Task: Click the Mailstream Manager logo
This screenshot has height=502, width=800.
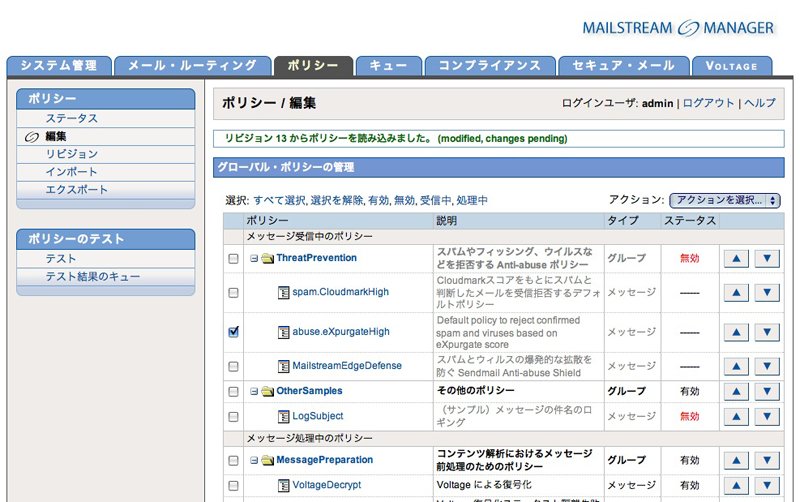Action: [678, 28]
